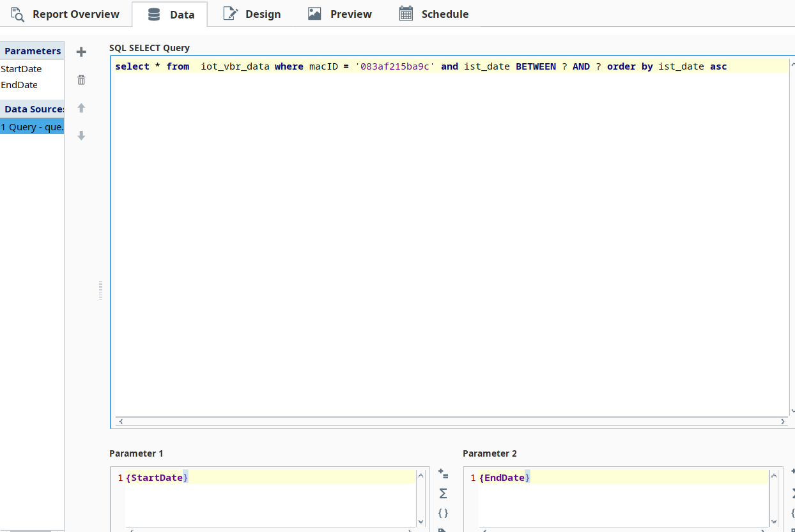Click the 'Parameter 1' label
The image size is (795, 532).
136,453
